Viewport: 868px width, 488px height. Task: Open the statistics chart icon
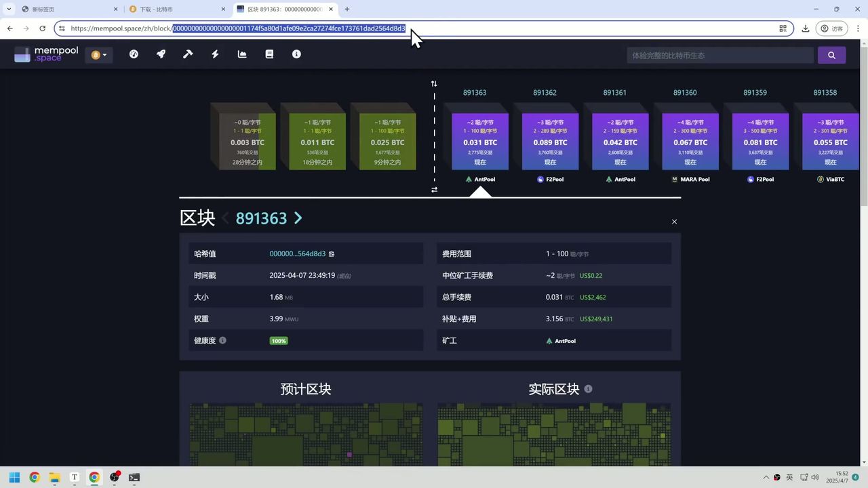coord(242,54)
